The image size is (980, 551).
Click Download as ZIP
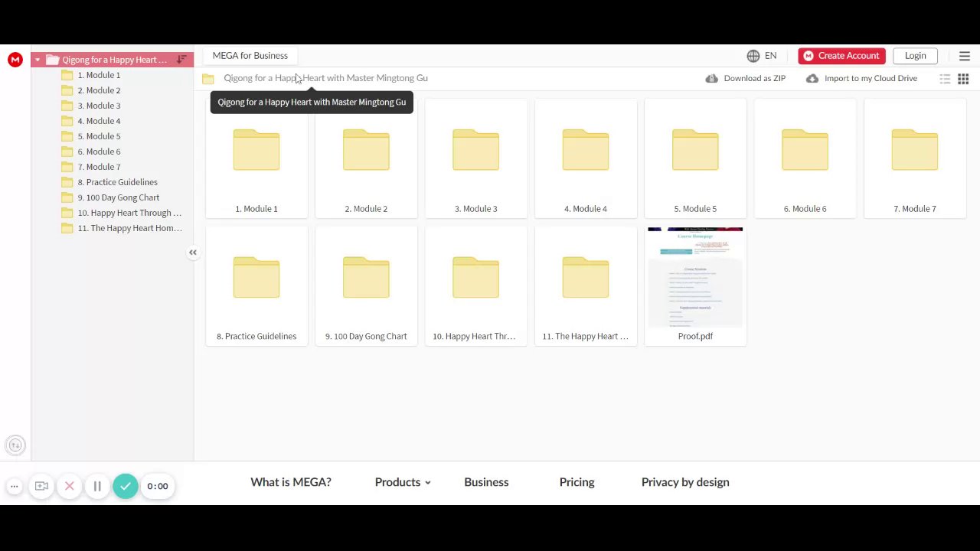click(x=746, y=78)
